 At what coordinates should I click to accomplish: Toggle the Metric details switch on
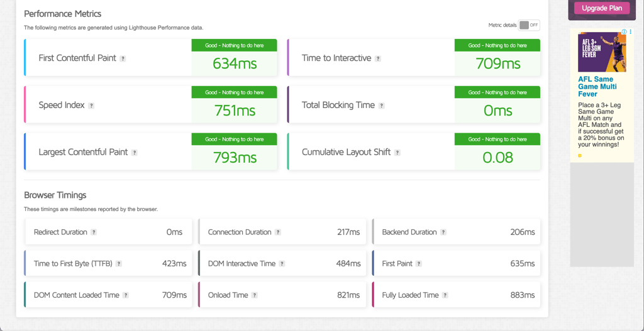coord(528,25)
